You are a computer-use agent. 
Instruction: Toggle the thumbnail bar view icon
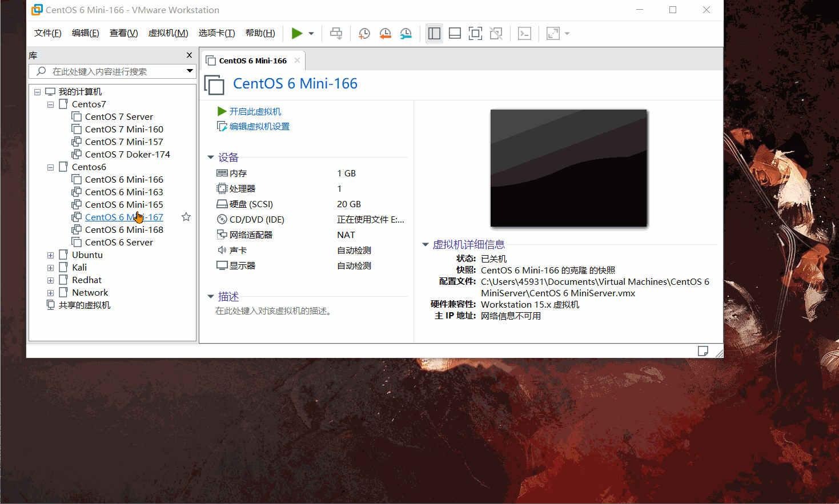pos(455,34)
